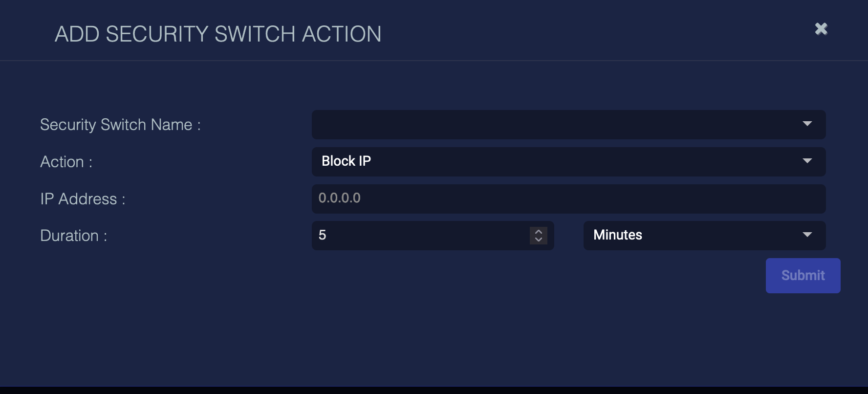Image resolution: width=868 pixels, height=394 pixels.
Task: Decrease Duration using the down stepper arrow
Action: [x=539, y=240]
